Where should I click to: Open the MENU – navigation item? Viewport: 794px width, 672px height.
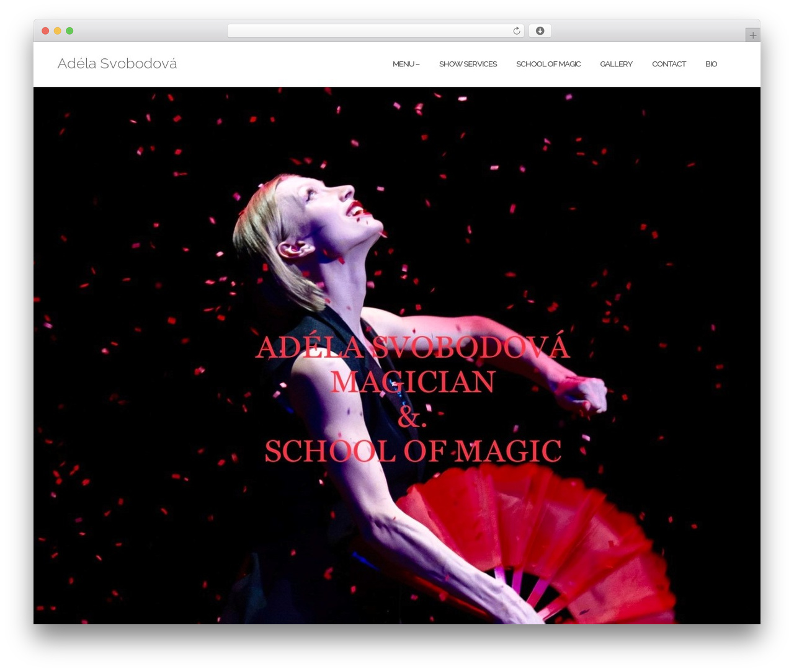pos(406,64)
